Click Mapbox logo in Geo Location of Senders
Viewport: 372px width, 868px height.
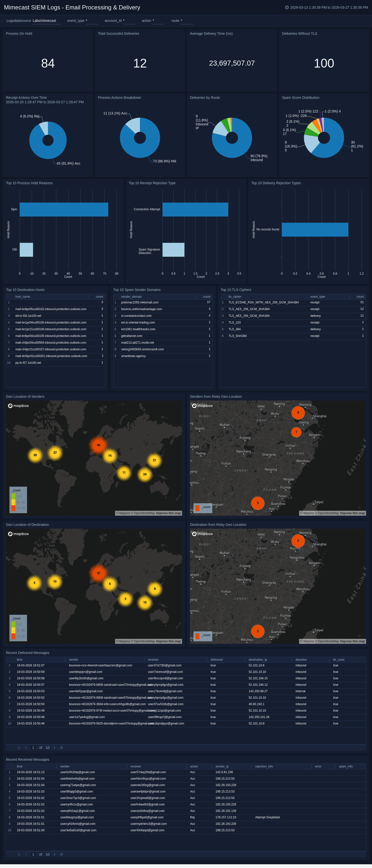click(x=19, y=406)
